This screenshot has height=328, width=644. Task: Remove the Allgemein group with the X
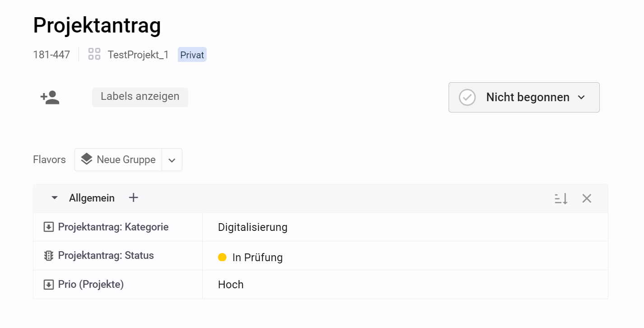pos(587,198)
